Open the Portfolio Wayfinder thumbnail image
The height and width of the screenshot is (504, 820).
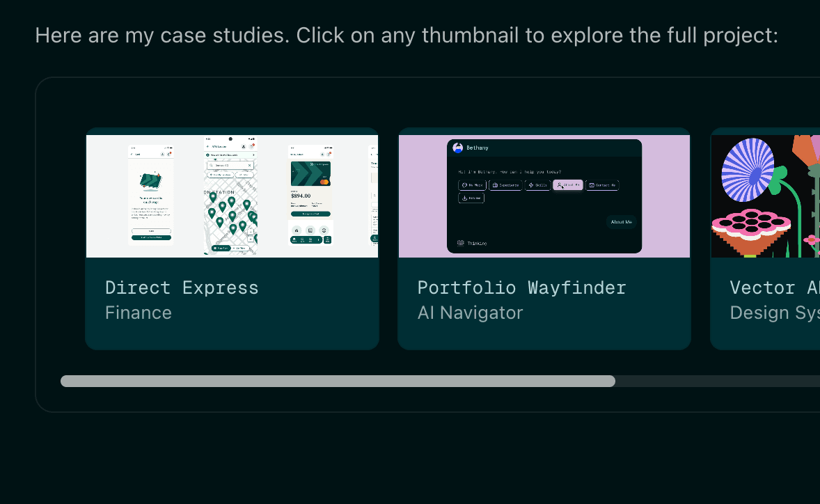click(x=544, y=196)
